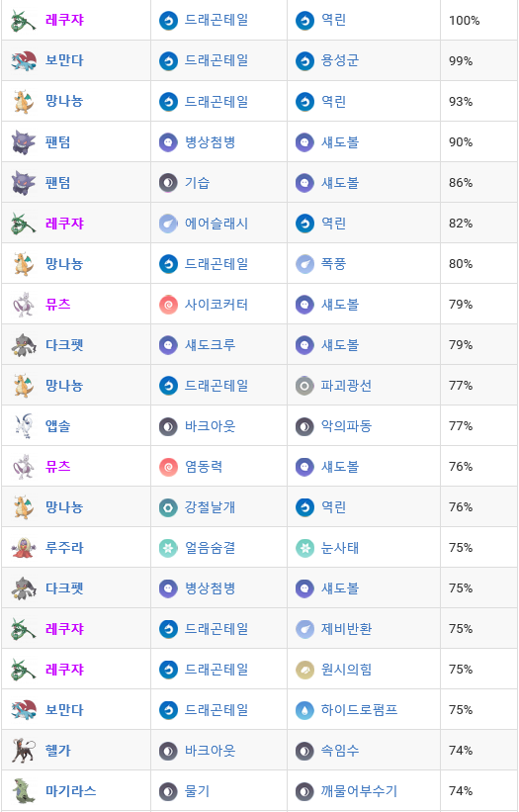
Task: Click the normal type icon beside 파괴광선
Action: (304, 386)
